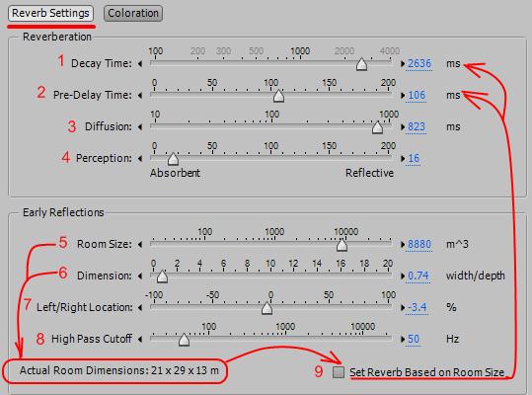Screen dimensions: 532x395
Task: Click the Decay Time decrease arrow
Action: (140, 63)
